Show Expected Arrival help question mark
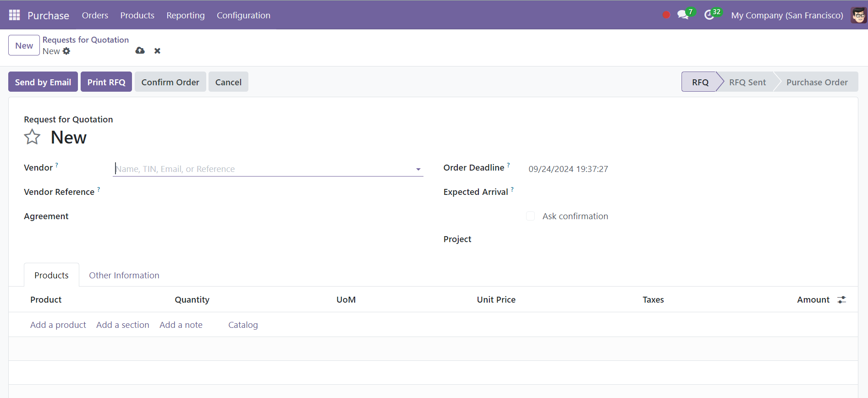868x398 pixels. (512, 189)
